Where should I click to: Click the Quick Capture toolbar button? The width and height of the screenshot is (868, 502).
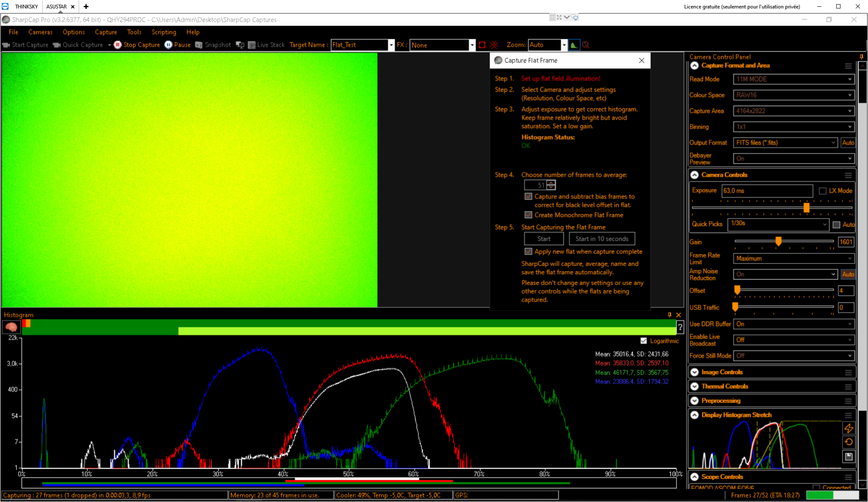coord(78,45)
